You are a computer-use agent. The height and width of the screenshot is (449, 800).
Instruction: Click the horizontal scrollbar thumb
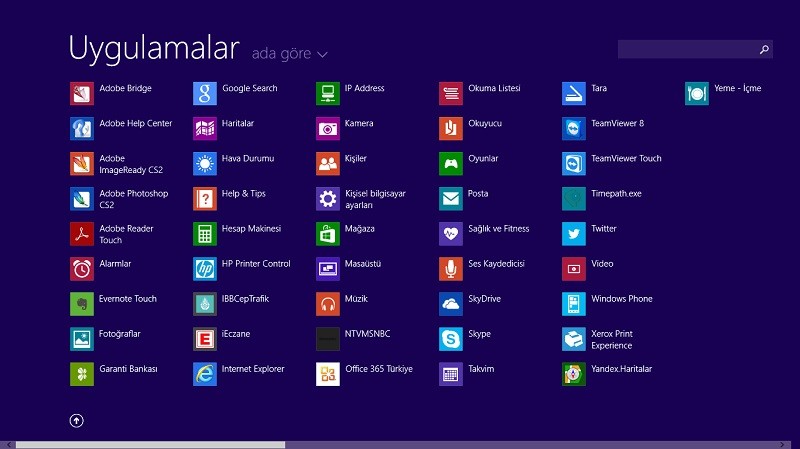(x=151, y=445)
